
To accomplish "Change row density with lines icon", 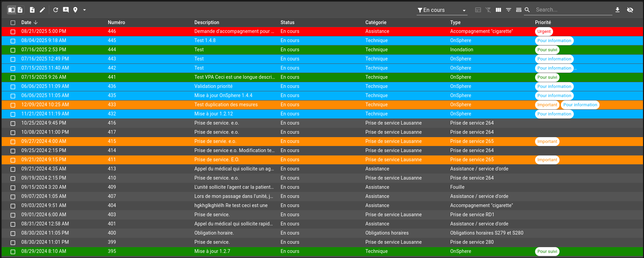I will click(x=519, y=10).
